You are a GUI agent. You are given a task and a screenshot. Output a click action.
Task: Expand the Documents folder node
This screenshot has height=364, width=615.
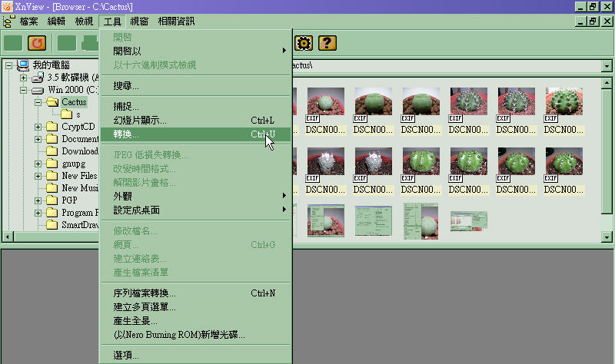pos(38,139)
